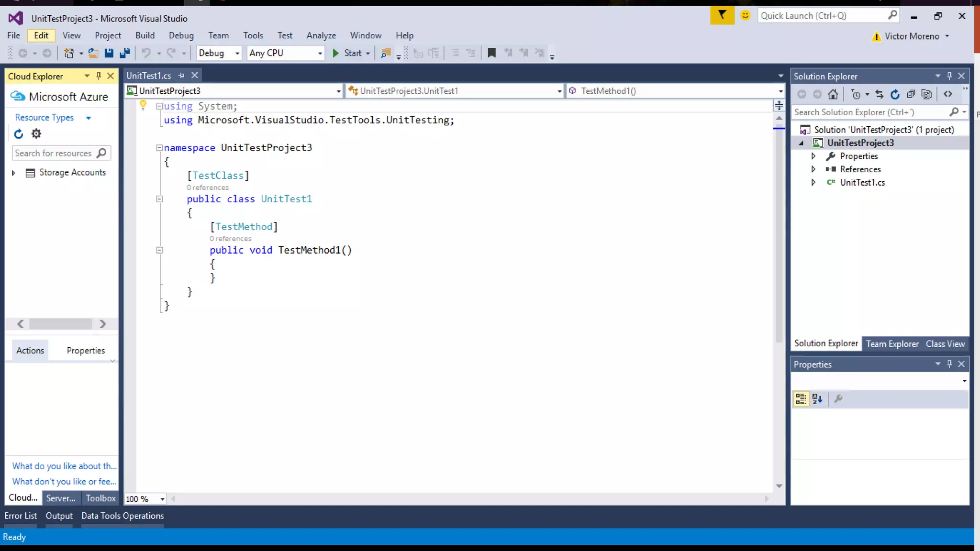The height and width of the screenshot is (551, 980).
Task: Click the notifications flag icon
Action: pos(722,15)
